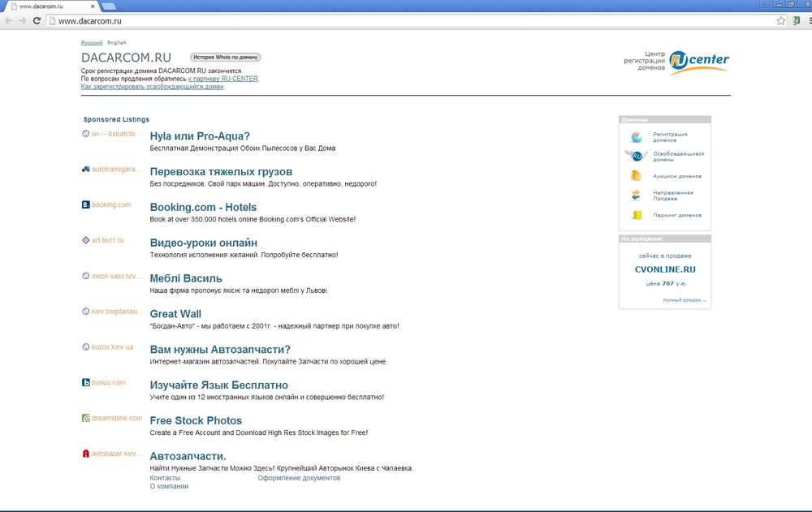Click the Аукцион доменов icon
This screenshot has height=512, width=812.
pos(637,176)
